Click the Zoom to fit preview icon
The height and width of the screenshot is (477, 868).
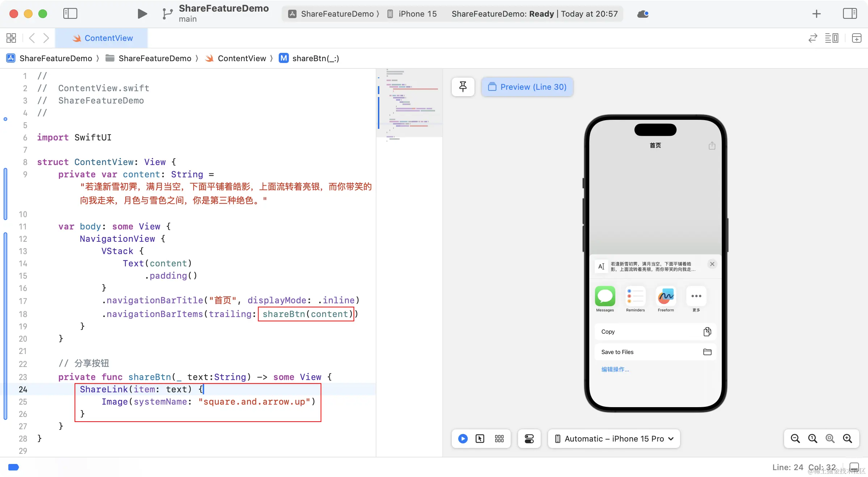tap(830, 439)
